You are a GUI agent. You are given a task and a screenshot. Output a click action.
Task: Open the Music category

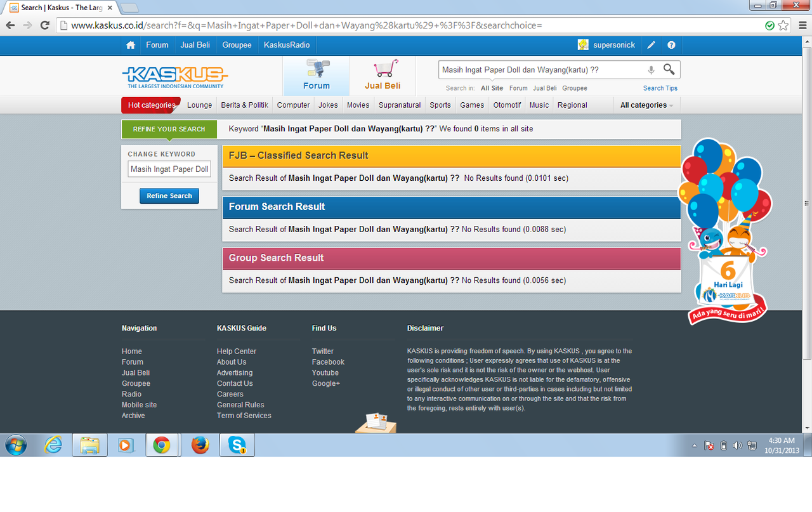coord(539,105)
